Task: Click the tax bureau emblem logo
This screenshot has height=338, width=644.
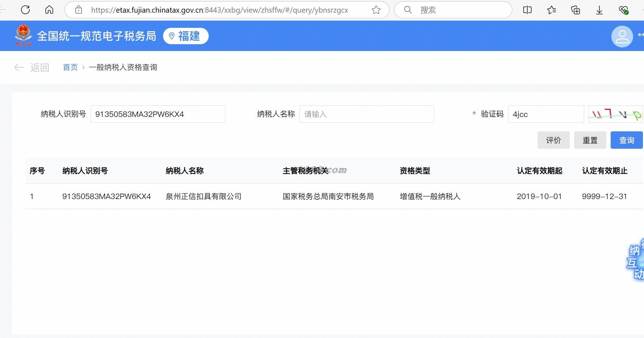Action: (23, 35)
